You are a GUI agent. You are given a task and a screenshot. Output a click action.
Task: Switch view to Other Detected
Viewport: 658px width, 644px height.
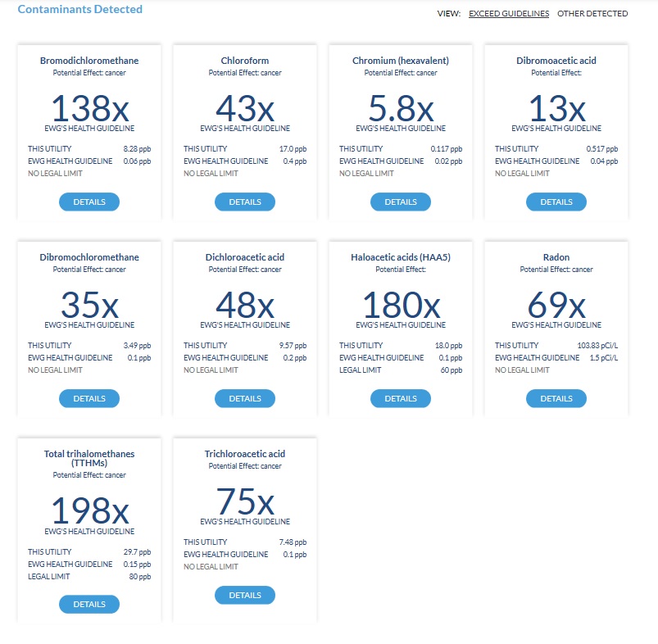coord(592,13)
